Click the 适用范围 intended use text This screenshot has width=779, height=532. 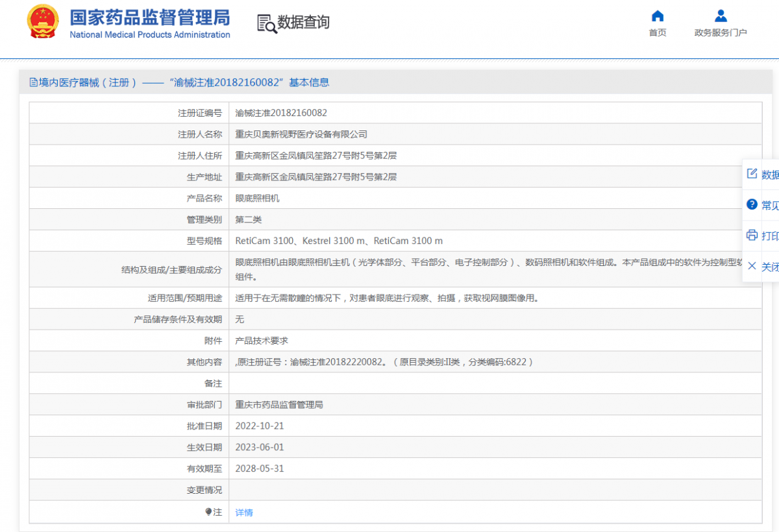click(387, 298)
